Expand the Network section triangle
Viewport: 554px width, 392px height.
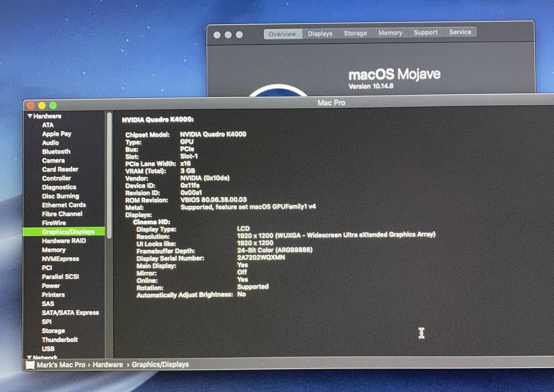pyautogui.click(x=29, y=357)
